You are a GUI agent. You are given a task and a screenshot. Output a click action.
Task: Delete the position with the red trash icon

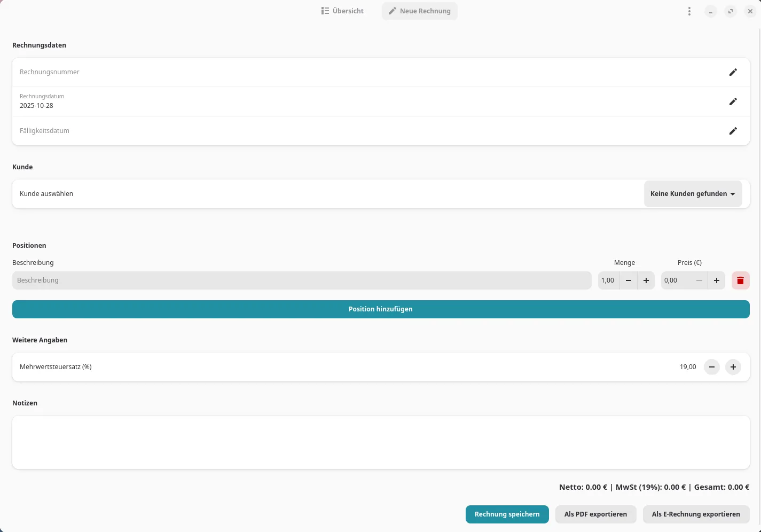point(740,280)
